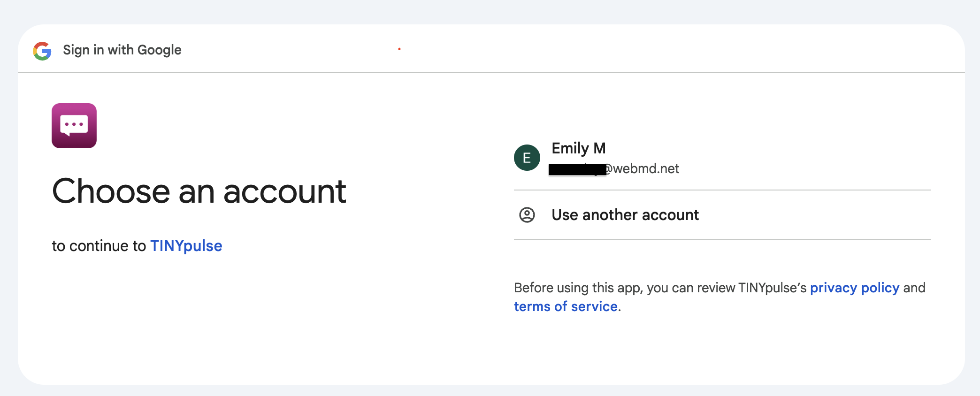Click the Google G logo
Screen dimensions: 980x396
tap(42, 51)
